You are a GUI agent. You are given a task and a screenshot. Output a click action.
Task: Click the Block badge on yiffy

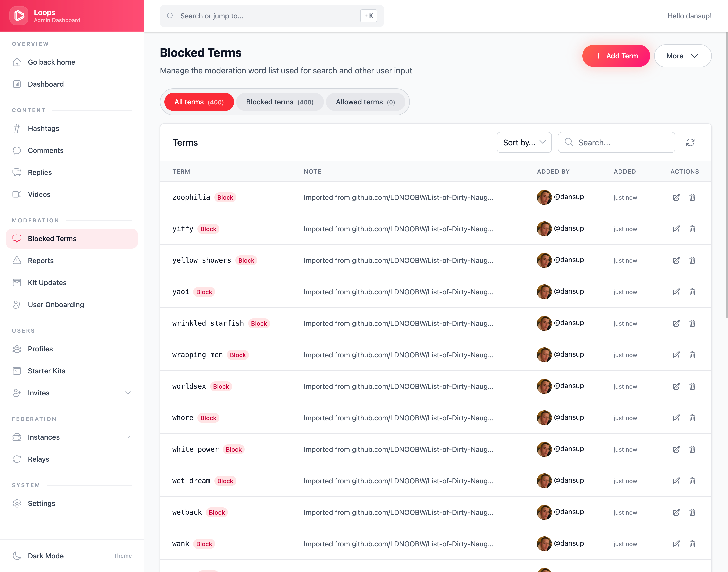(x=208, y=229)
